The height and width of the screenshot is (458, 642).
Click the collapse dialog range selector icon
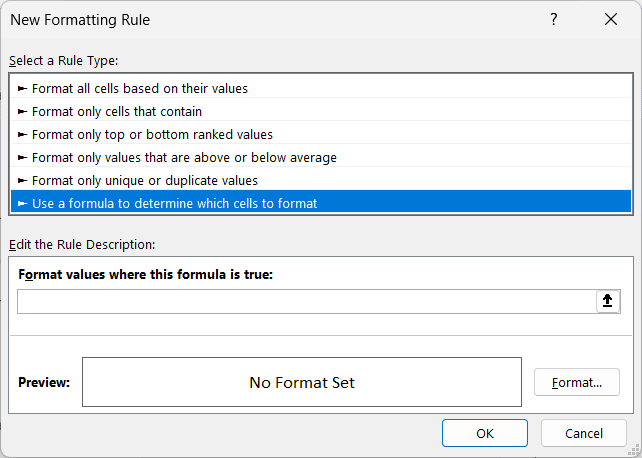point(607,302)
